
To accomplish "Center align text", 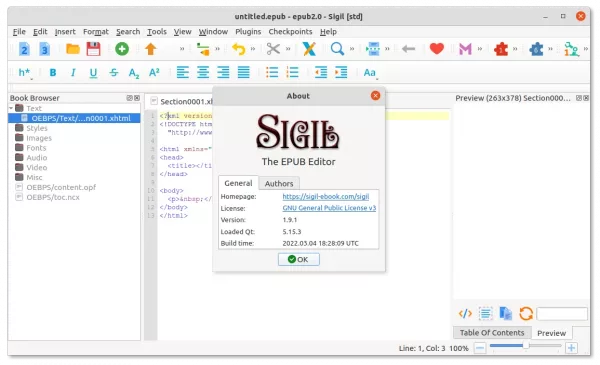I will pyautogui.click(x=203, y=72).
